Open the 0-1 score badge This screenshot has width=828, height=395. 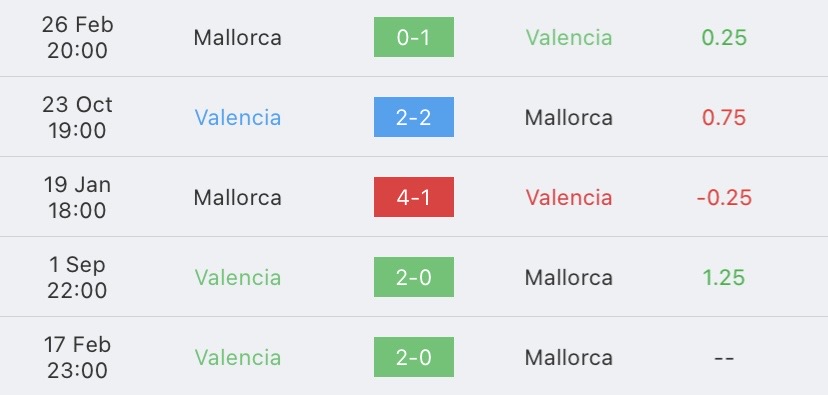[413, 37]
